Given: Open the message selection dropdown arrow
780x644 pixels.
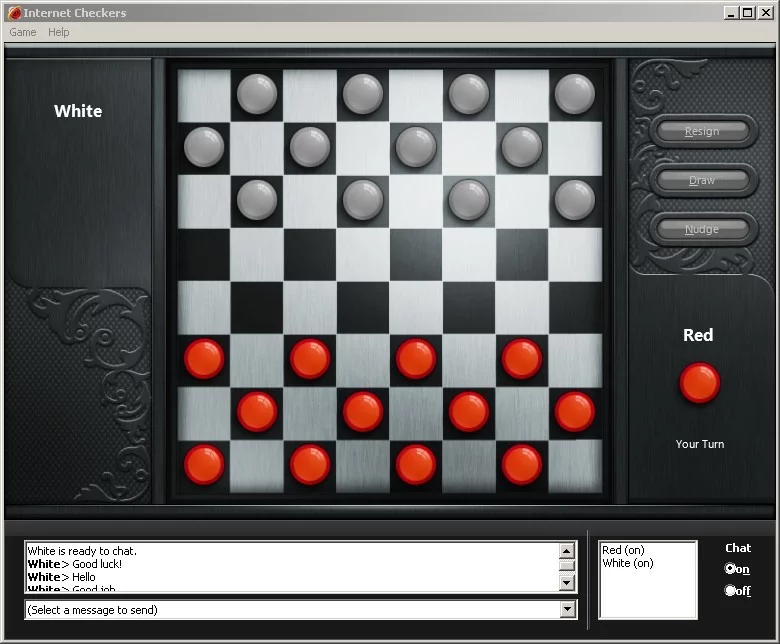Looking at the screenshot, I should 568,610.
